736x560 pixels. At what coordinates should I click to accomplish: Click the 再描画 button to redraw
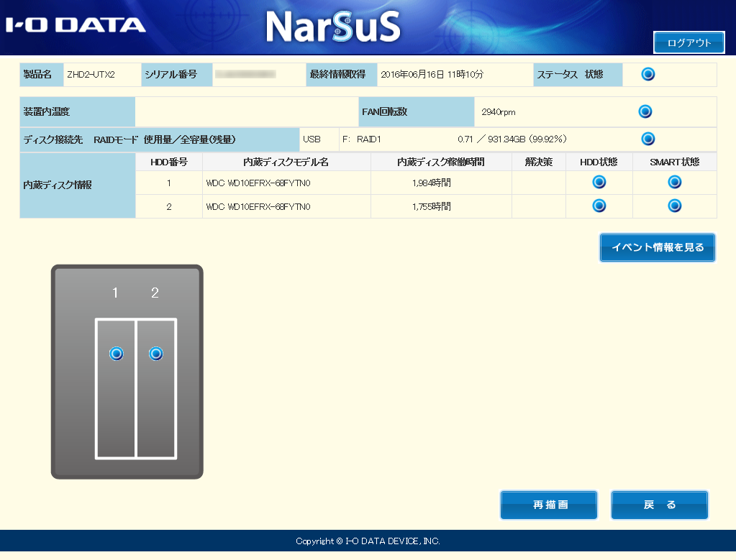point(548,505)
